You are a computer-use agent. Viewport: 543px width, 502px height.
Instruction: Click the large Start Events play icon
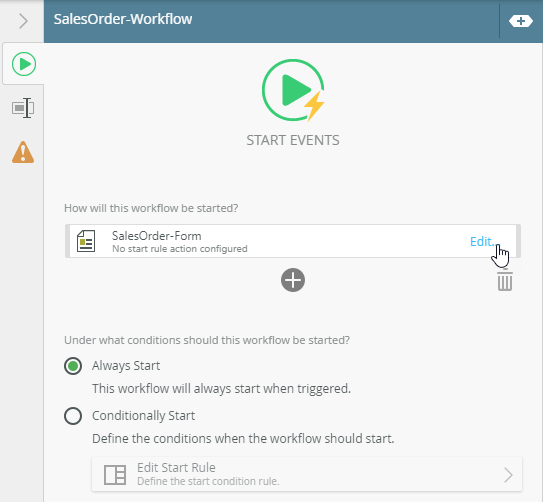[293, 90]
